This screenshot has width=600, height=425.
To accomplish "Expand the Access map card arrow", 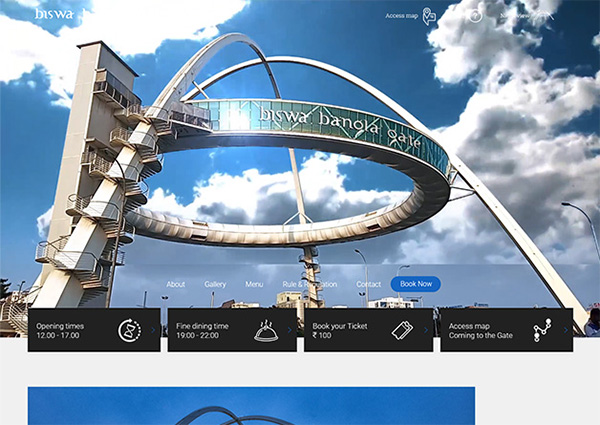I will click(566, 330).
